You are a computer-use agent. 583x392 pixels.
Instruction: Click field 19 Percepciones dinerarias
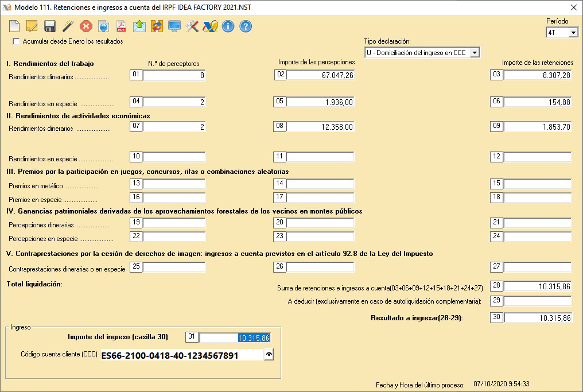coord(174,223)
